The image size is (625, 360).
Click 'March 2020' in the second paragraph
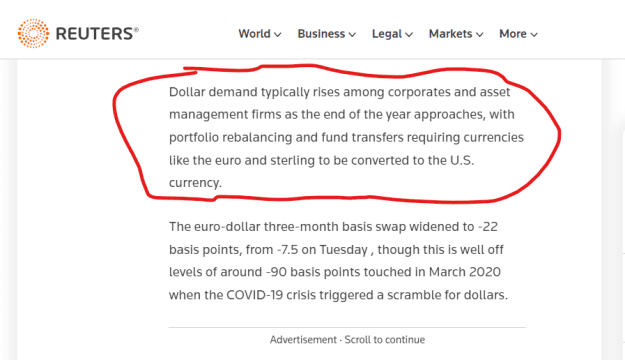pyautogui.click(x=464, y=272)
